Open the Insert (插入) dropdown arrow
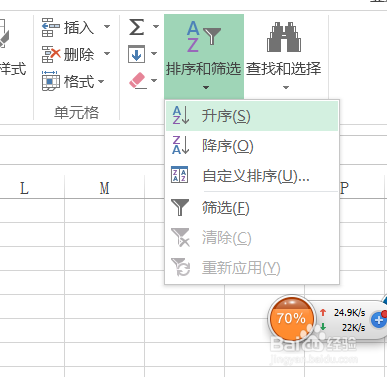This screenshot has width=387, height=377. [x=107, y=26]
